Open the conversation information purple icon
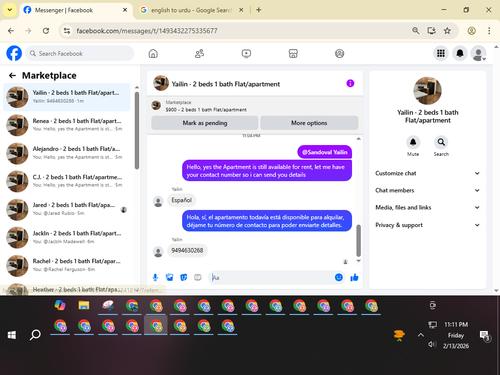The width and height of the screenshot is (500, 375). tap(350, 83)
